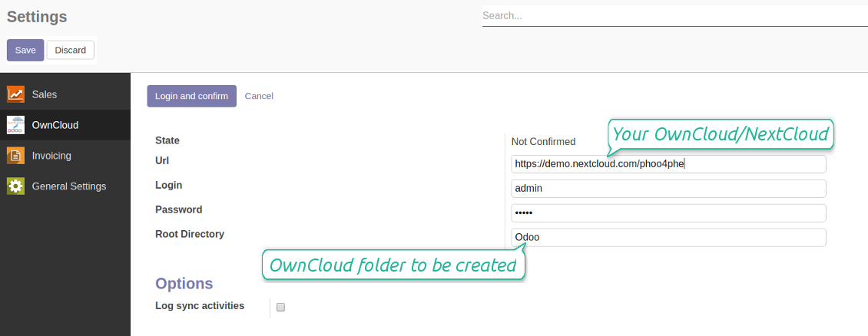Click the State field label

click(x=167, y=140)
